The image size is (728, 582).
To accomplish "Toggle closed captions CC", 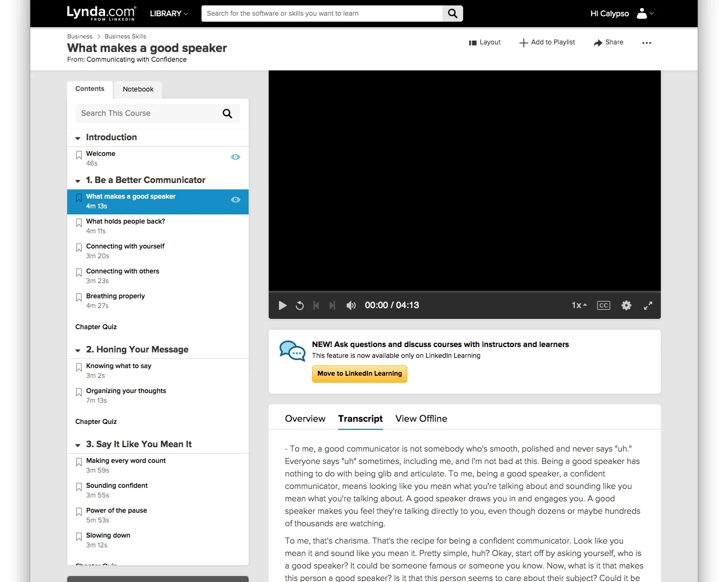I will (603, 305).
